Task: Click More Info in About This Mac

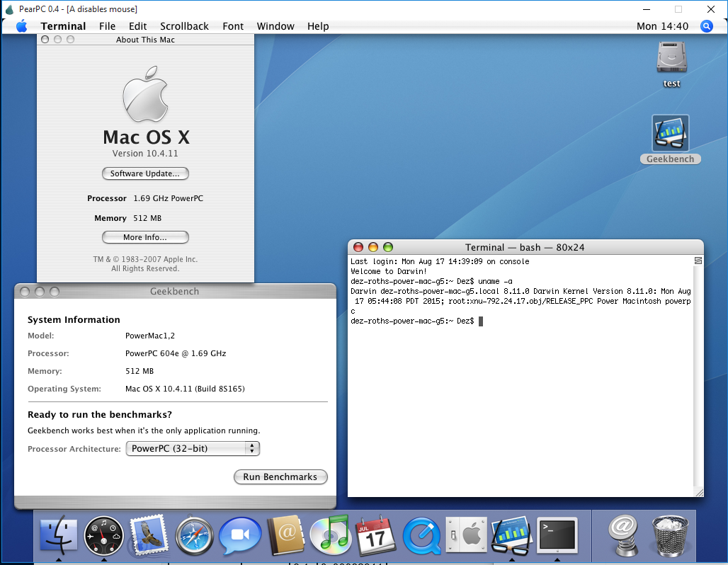Action: pyautogui.click(x=145, y=237)
